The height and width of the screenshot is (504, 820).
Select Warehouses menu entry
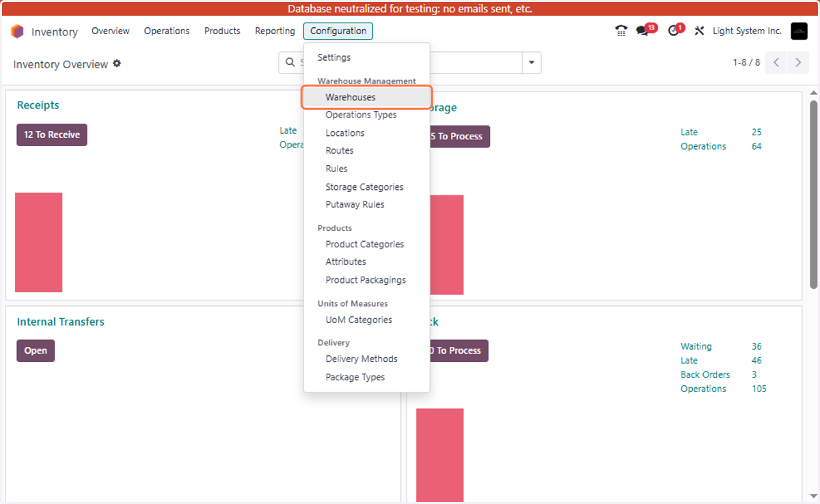pyautogui.click(x=367, y=97)
